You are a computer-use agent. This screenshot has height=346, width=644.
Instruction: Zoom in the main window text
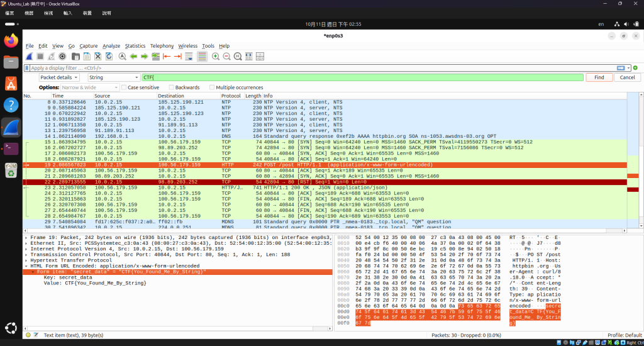[216, 56]
